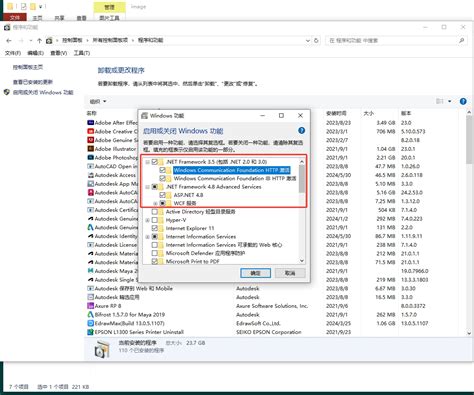Enable Microsoft Defender 应用程序防护 checkbox

pos(155,253)
